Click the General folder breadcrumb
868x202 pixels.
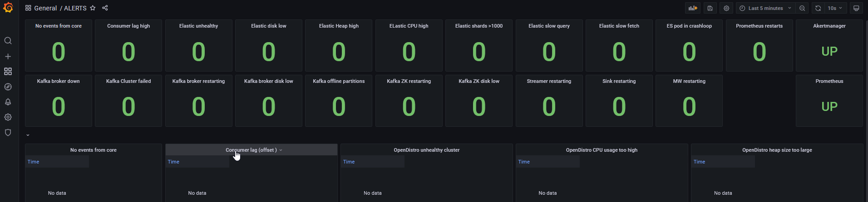pos(45,8)
